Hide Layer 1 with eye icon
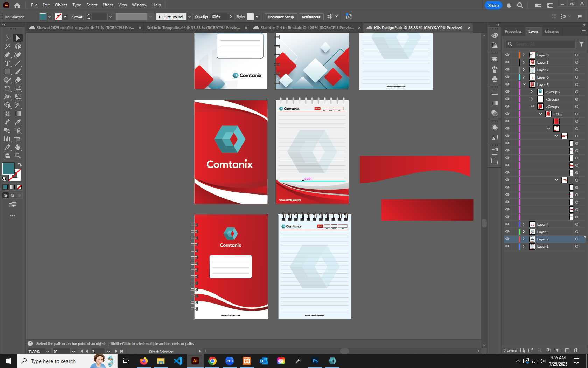Image resolution: width=588 pixels, height=368 pixels. pyautogui.click(x=507, y=246)
